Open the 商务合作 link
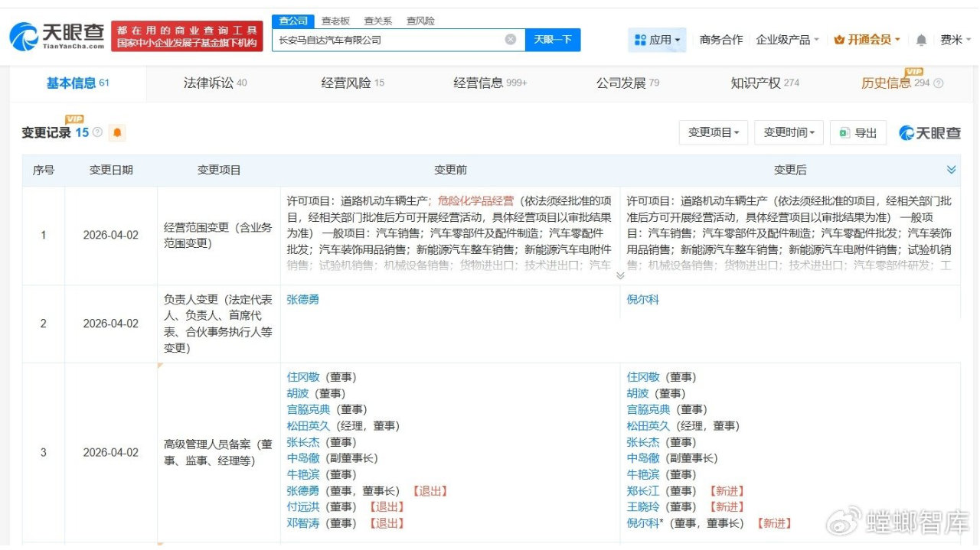 (x=721, y=40)
